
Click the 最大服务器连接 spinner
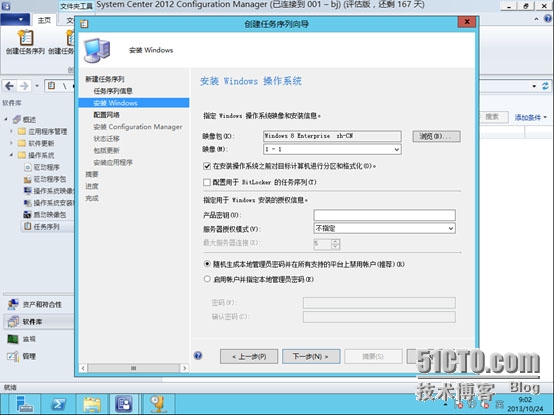335,244
